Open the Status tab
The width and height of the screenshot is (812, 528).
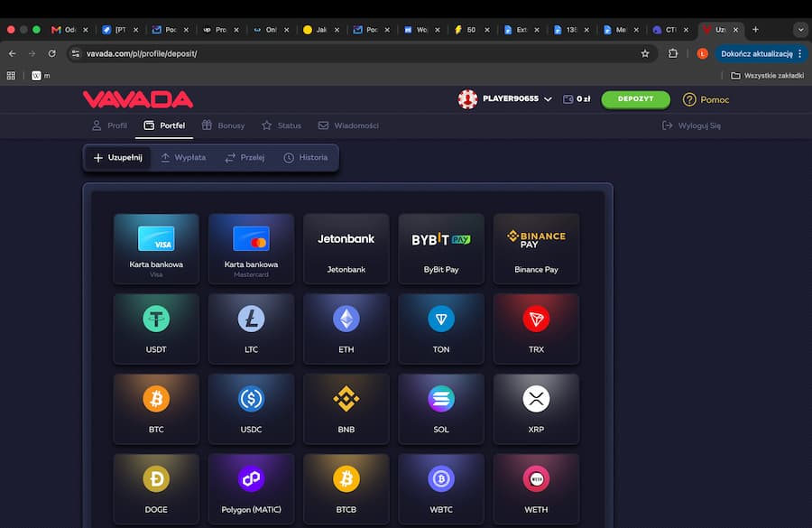(281, 125)
